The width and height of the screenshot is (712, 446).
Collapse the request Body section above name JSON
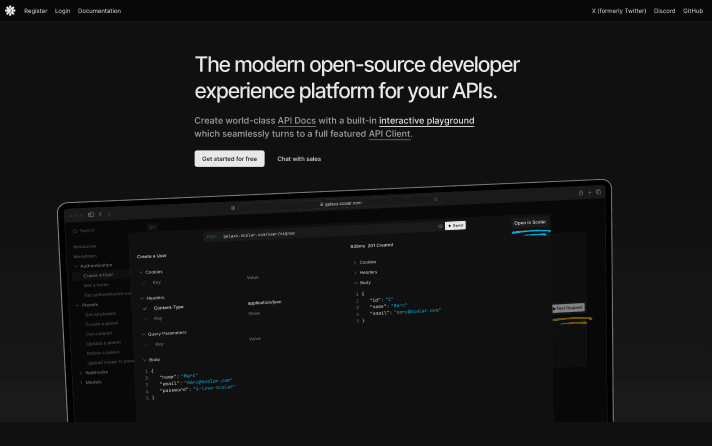(x=152, y=360)
